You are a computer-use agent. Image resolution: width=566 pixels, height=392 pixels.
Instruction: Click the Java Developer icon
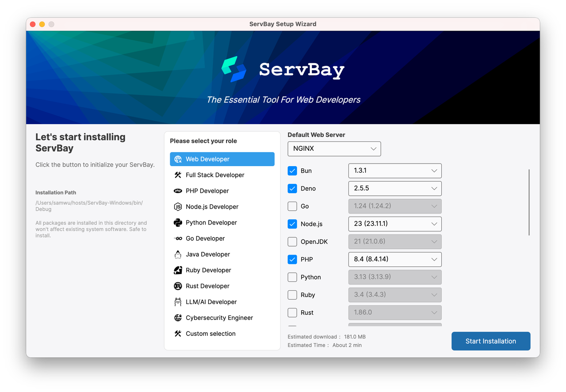[178, 255]
